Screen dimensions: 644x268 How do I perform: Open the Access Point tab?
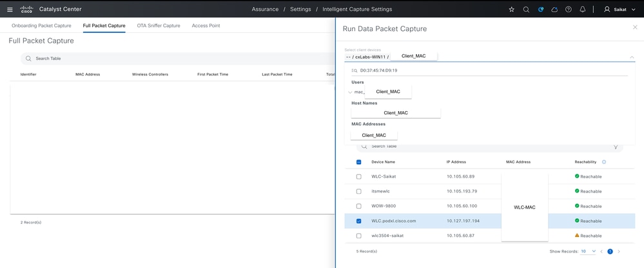click(206, 26)
